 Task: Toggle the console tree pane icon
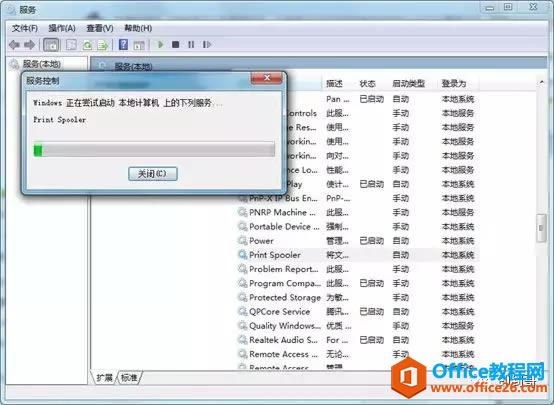click(51, 45)
